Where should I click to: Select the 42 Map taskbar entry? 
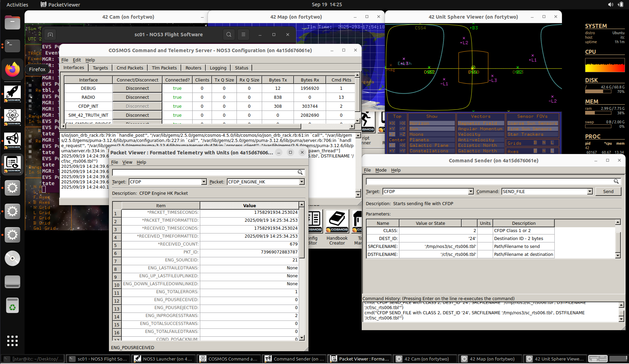pyautogui.click(x=490, y=359)
